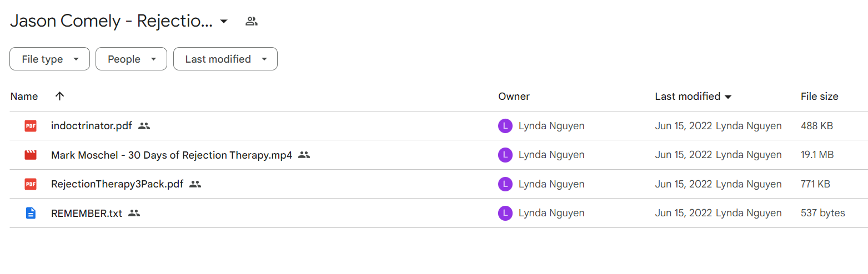868x274 pixels.
Task: Click Lynda Nguyen avatar in the indoctrinator.pdf row
Action: pos(505,126)
